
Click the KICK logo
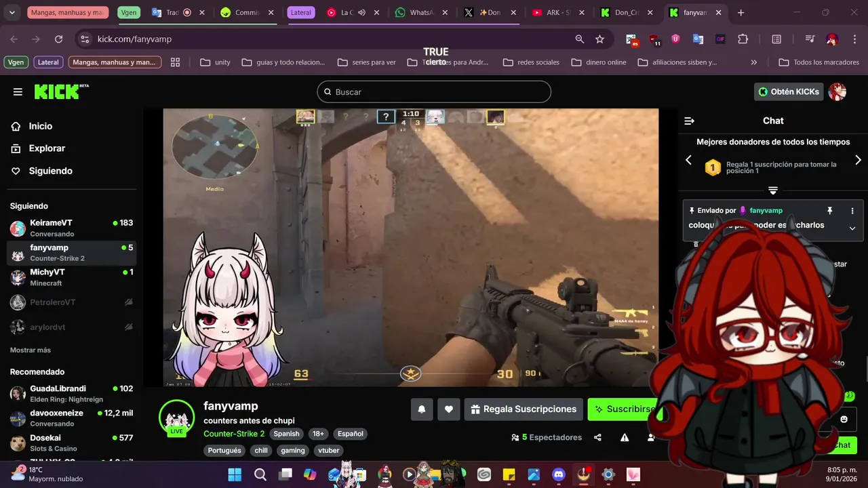(x=61, y=91)
